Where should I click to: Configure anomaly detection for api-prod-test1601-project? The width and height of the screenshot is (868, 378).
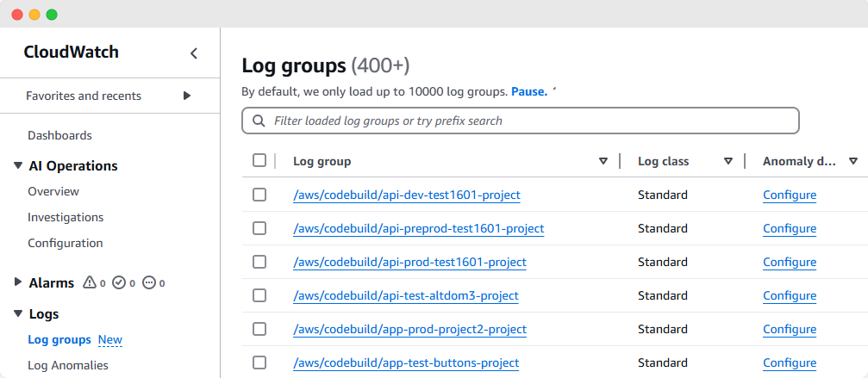790,263
